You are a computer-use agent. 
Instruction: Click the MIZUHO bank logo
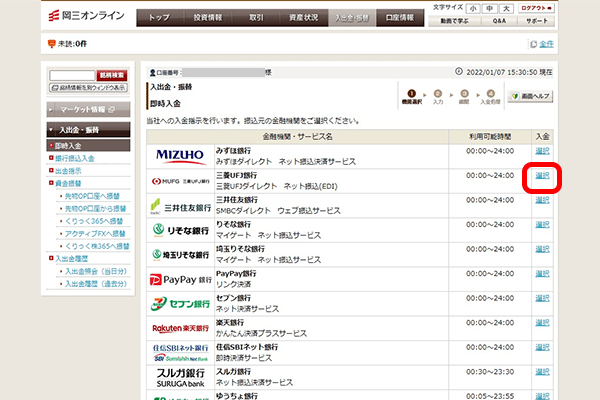[x=181, y=156]
